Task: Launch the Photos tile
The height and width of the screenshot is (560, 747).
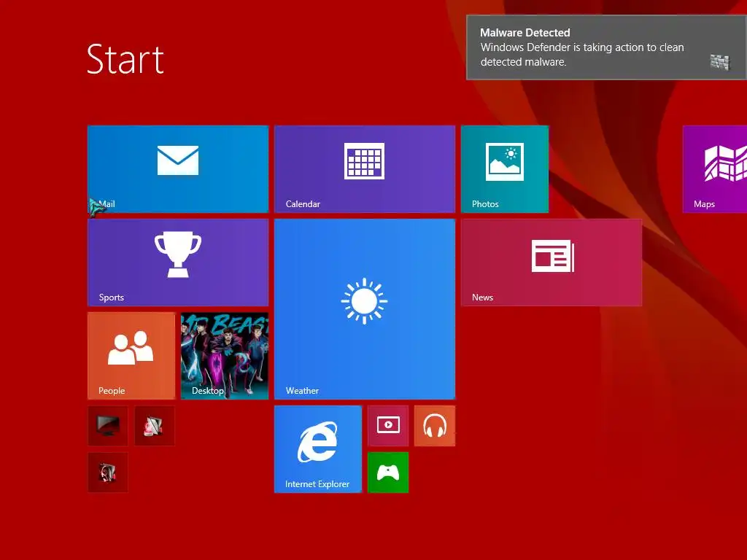Action: point(505,169)
